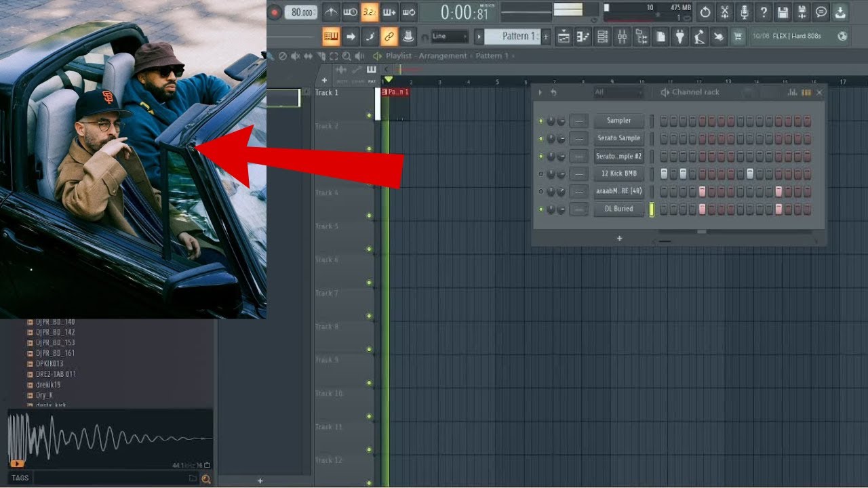Click the arrow auto-scroll icon

click(351, 37)
